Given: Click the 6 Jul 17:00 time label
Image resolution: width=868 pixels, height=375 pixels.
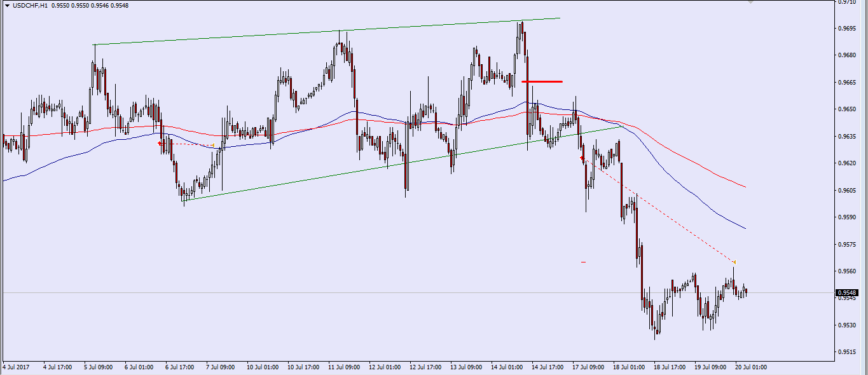Looking at the screenshot, I should (x=179, y=367).
